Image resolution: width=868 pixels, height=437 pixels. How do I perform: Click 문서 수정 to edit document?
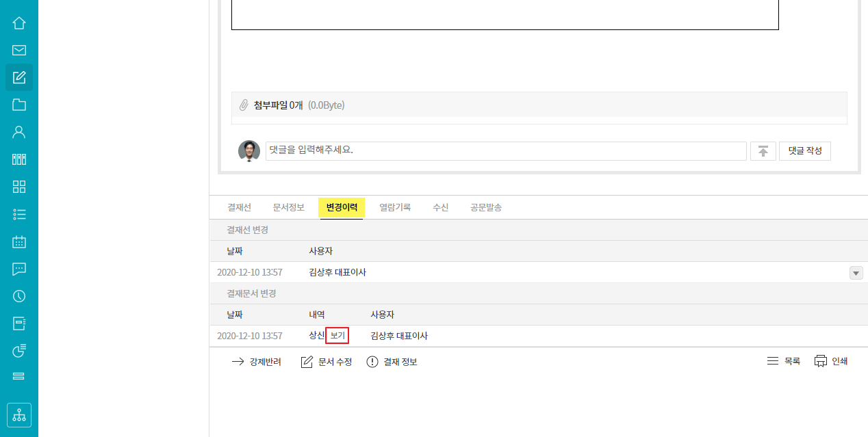coord(327,362)
